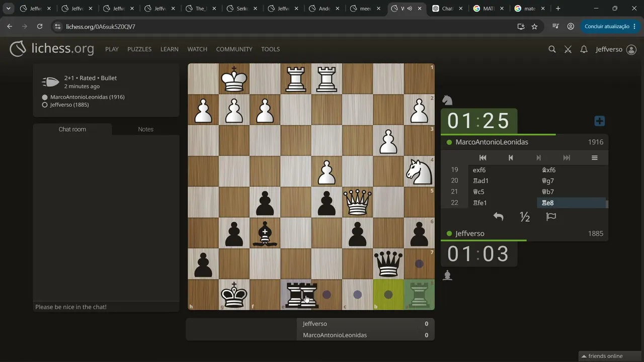Jump to the first move of game
This screenshot has height=362, width=644.
click(x=482, y=158)
